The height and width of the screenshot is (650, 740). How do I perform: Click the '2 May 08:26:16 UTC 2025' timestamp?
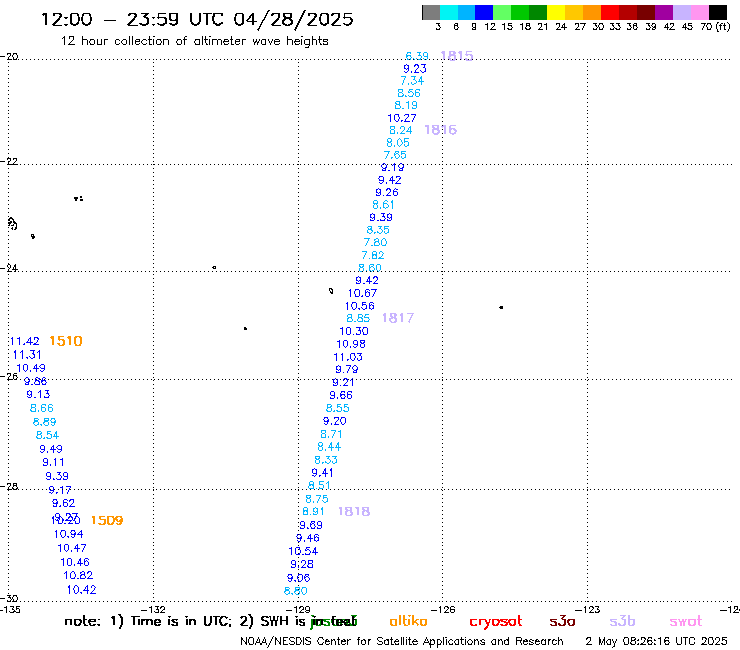pyautogui.click(x=656, y=641)
